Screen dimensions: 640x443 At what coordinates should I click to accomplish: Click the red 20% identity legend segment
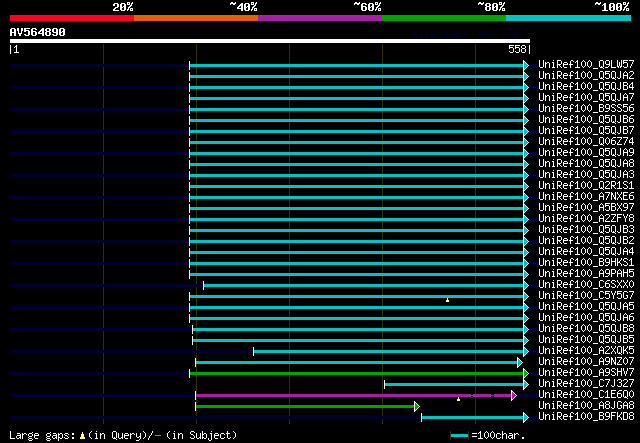point(72,18)
